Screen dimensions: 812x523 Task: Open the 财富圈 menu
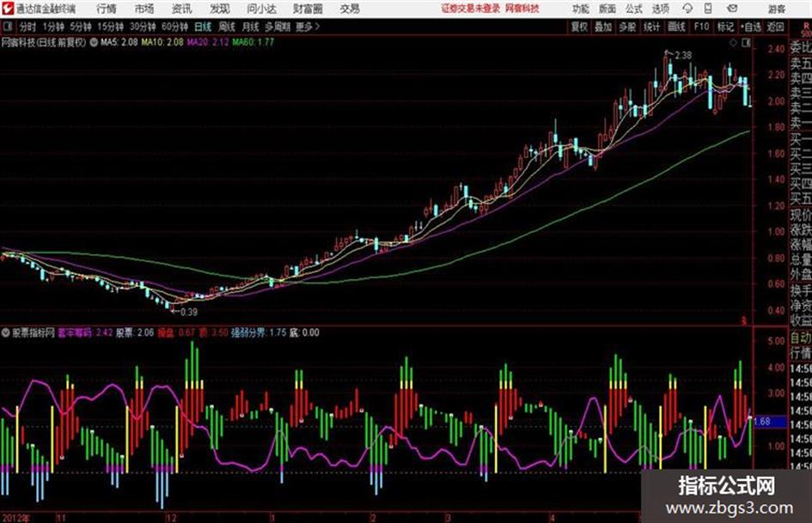tap(308, 9)
